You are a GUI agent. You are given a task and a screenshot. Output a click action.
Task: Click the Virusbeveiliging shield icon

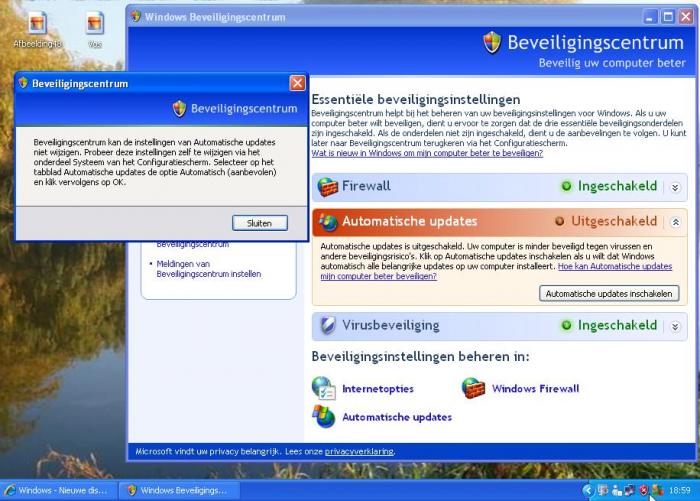[x=328, y=326]
